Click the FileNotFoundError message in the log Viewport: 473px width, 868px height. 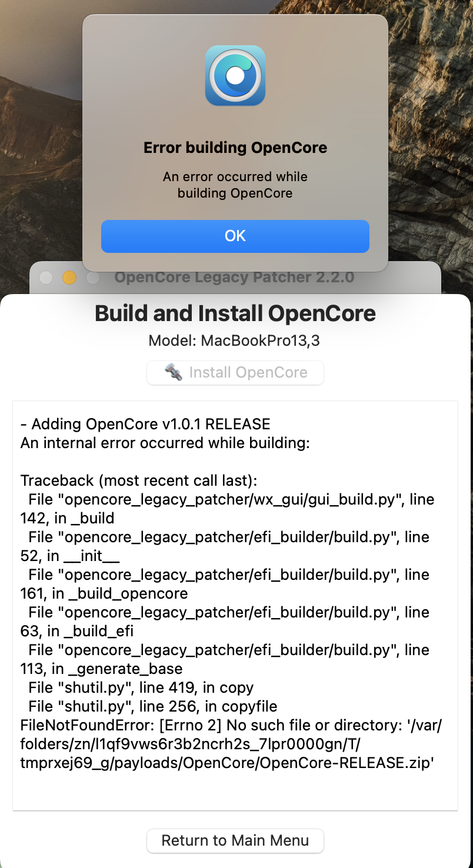[x=231, y=744]
